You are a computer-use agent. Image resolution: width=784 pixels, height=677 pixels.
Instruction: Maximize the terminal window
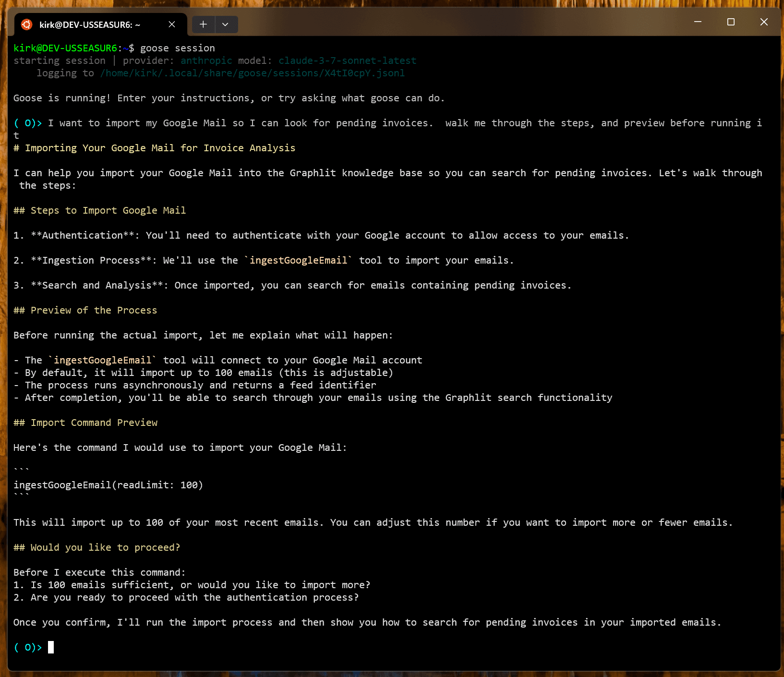click(731, 22)
